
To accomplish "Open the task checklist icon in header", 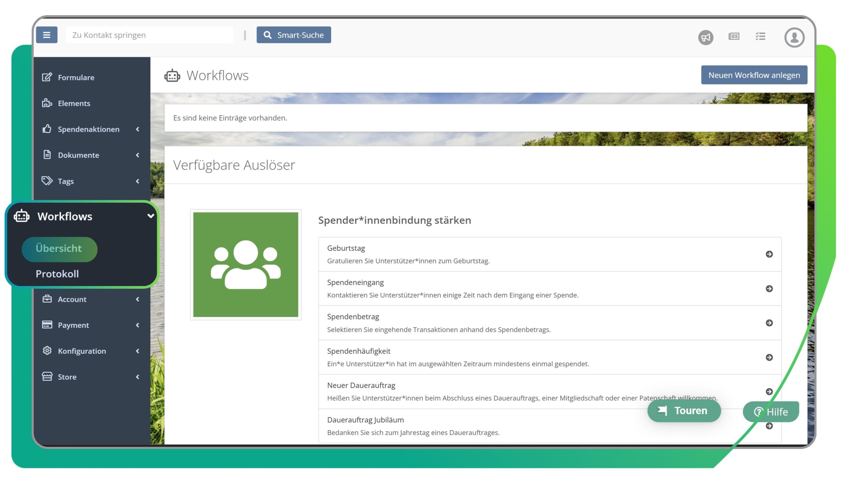I will (x=761, y=37).
